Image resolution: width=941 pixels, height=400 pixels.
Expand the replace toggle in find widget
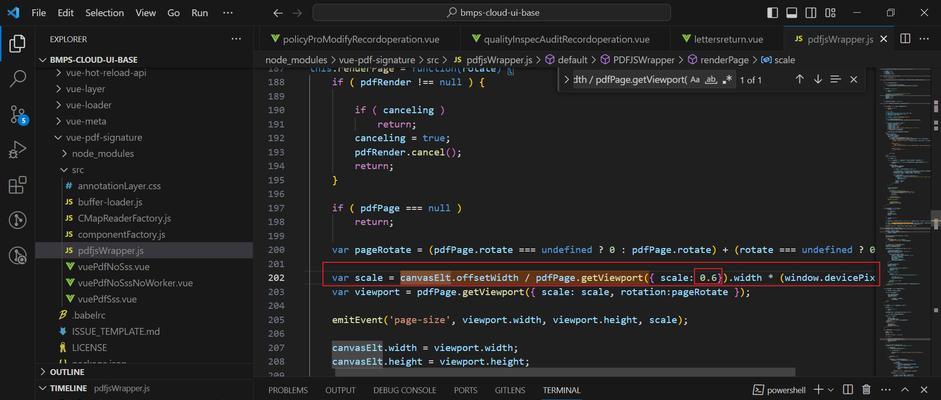[566, 79]
